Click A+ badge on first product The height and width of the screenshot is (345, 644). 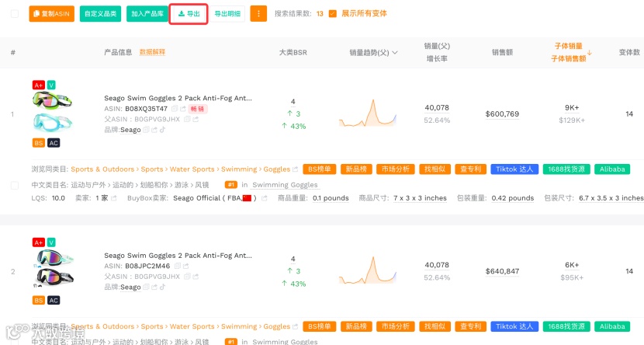point(39,85)
